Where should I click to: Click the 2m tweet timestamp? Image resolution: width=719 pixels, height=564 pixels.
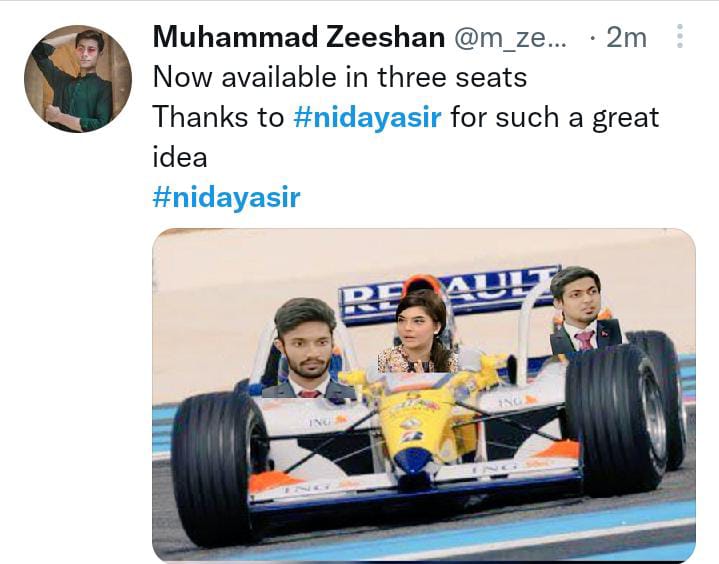pos(626,38)
